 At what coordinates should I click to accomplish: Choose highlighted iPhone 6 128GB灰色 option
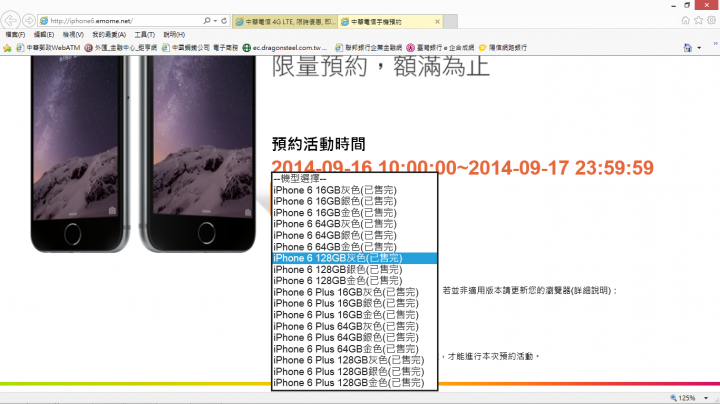pyautogui.click(x=354, y=258)
